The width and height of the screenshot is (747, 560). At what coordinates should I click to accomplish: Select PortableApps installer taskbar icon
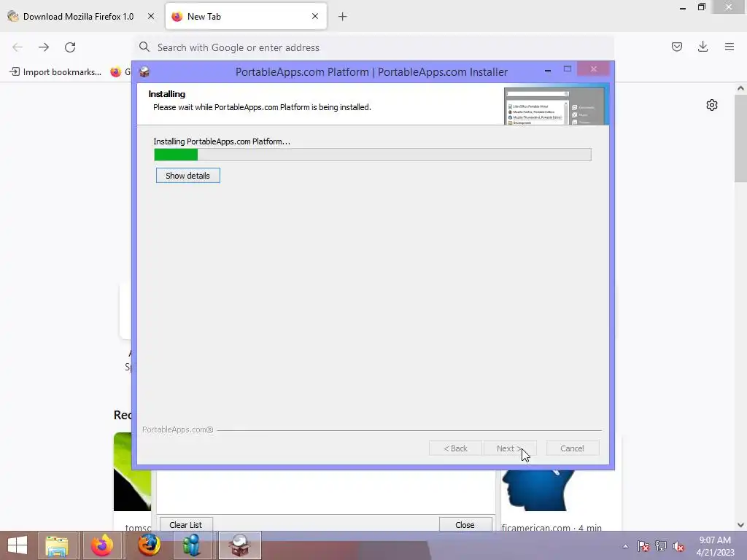point(239,545)
